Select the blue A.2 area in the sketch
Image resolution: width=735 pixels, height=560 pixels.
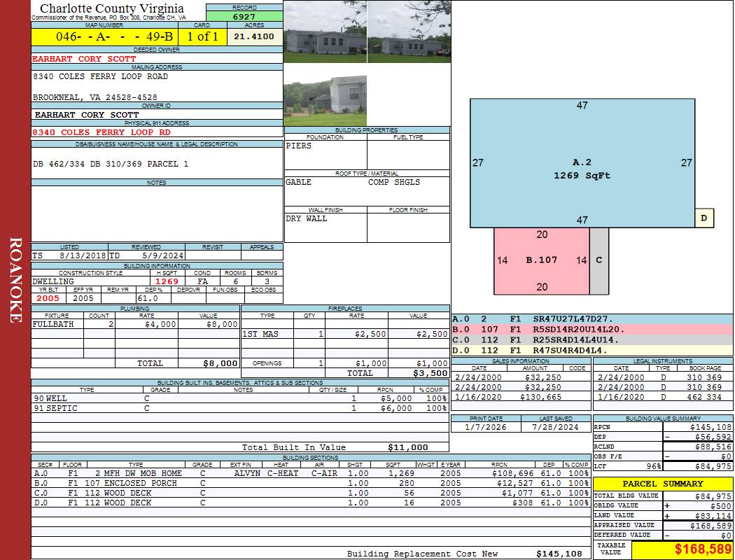[x=582, y=162]
